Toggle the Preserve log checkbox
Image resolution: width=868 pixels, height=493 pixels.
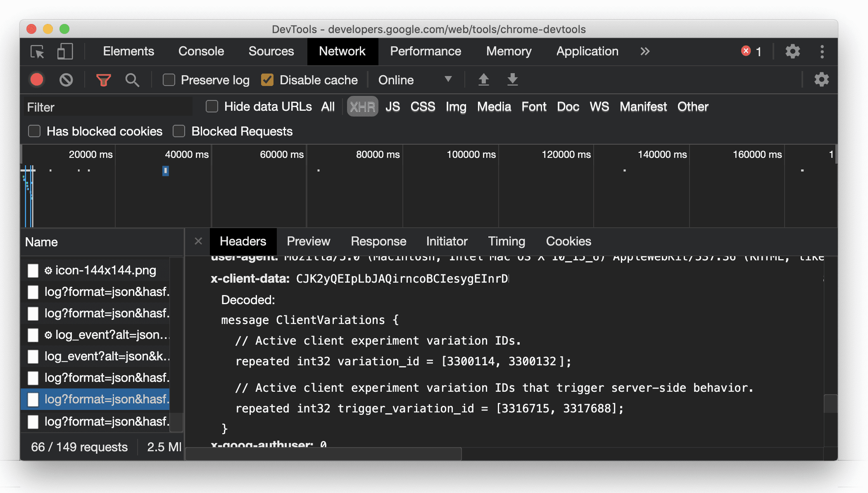click(169, 80)
